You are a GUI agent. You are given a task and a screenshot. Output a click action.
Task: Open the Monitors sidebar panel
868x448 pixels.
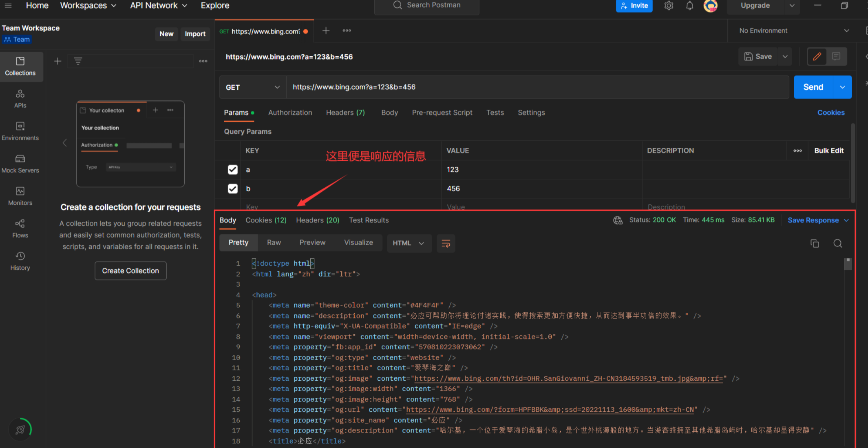pyautogui.click(x=20, y=196)
